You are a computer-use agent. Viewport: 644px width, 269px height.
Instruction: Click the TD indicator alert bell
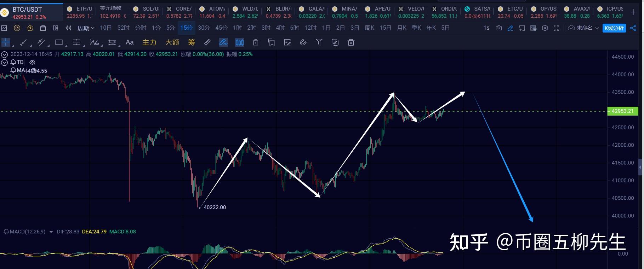click(x=13, y=62)
